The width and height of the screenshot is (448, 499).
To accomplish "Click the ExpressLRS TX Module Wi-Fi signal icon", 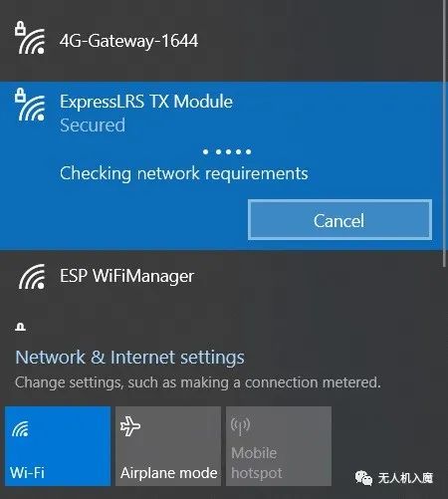I will 30,105.
